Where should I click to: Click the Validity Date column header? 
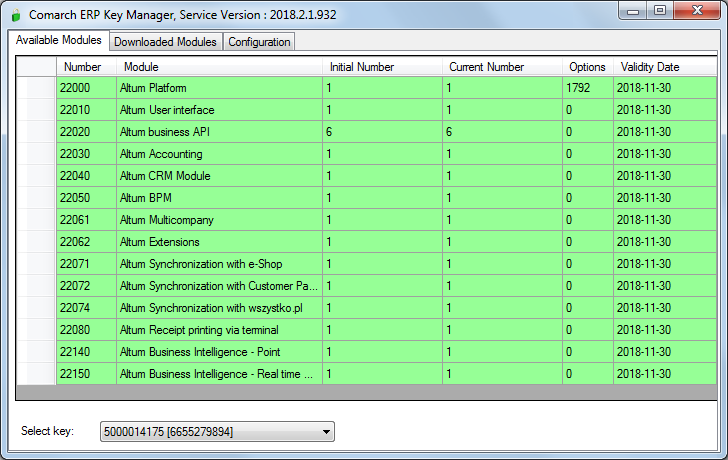(665, 67)
